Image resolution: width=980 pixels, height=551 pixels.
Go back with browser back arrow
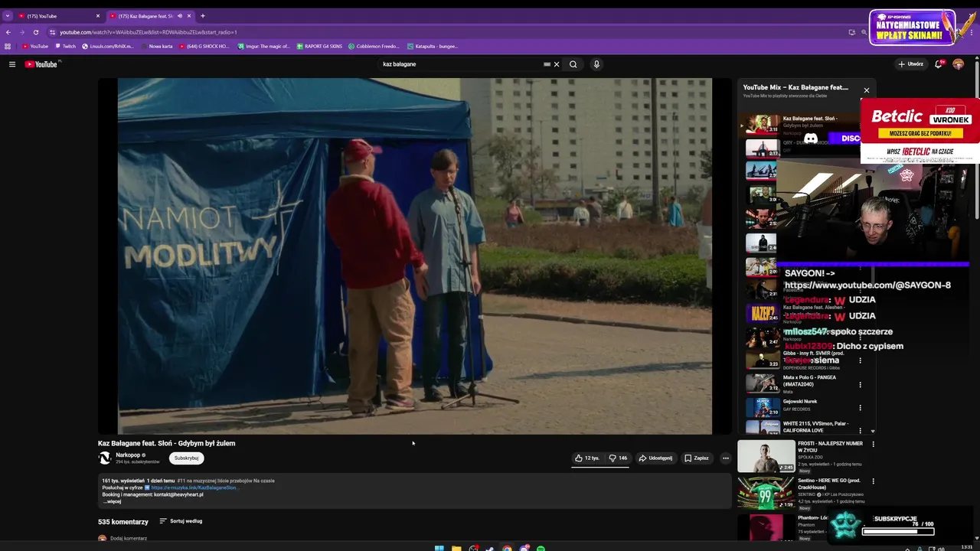tap(8, 32)
